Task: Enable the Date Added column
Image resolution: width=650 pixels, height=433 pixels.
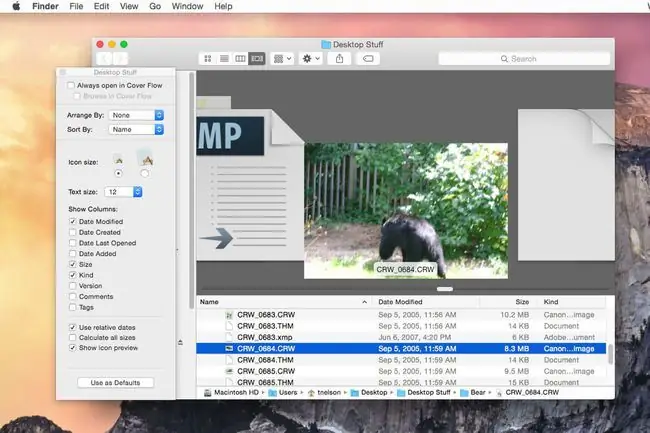Action: [x=73, y=254]
